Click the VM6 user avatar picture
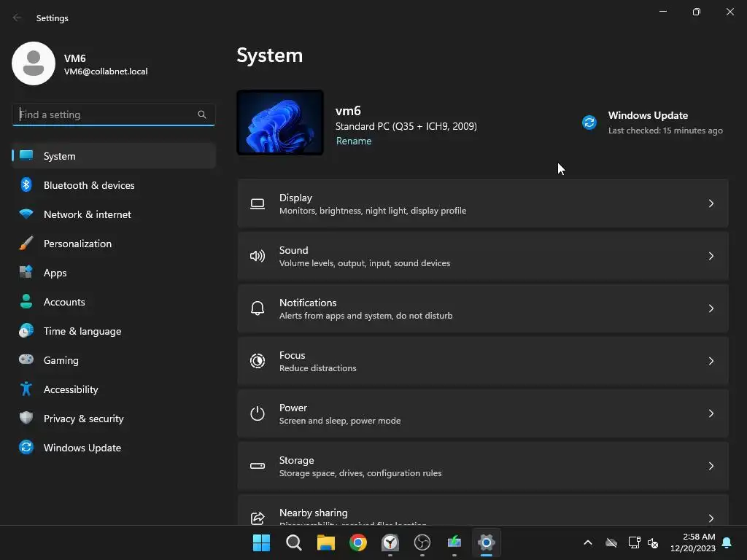This screenshot has height=560, width=747. (x=34, y=63)
